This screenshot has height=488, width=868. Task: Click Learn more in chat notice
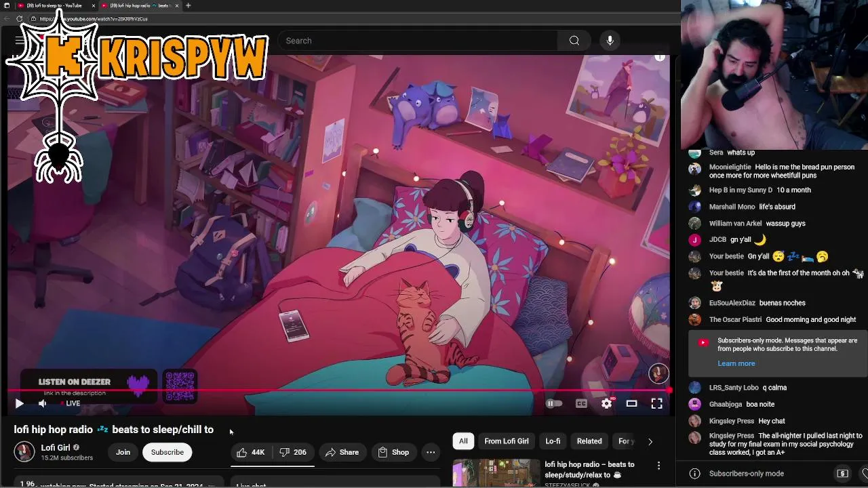coord(736,363)
